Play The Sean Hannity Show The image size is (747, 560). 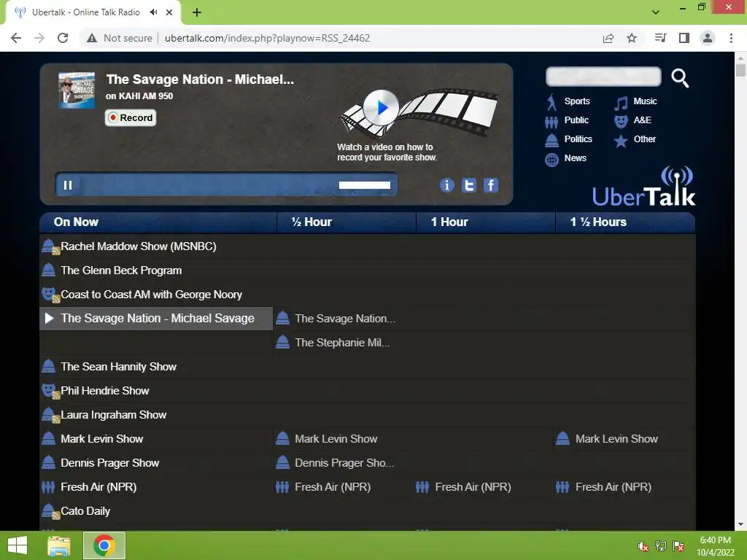[118, 367]
